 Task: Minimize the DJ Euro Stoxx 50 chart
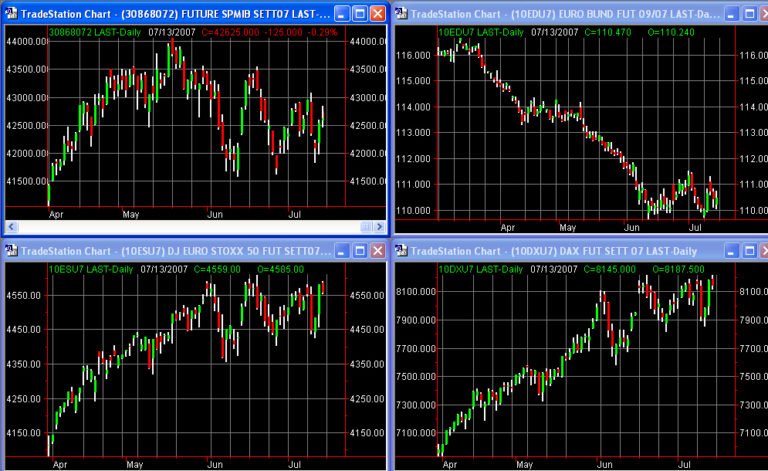point(340,250)
